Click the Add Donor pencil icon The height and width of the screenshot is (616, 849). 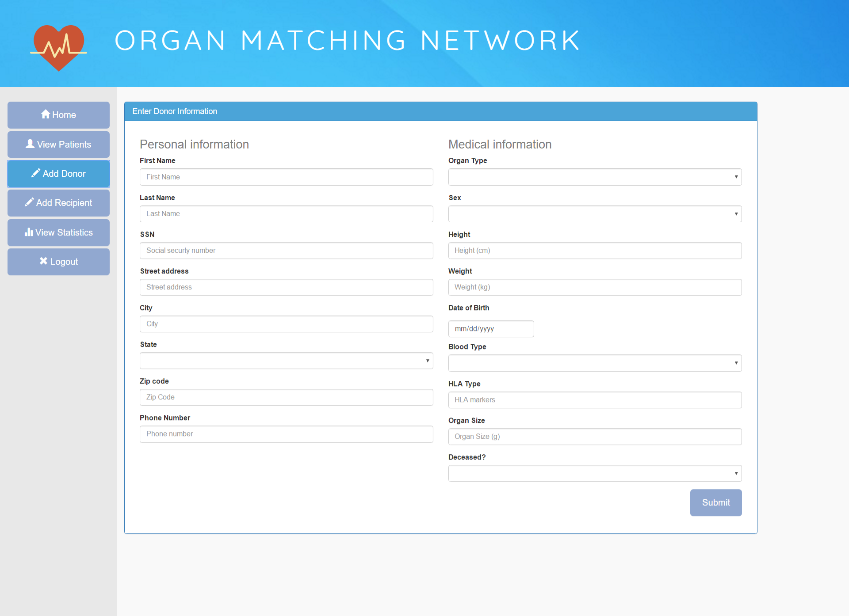36,173
